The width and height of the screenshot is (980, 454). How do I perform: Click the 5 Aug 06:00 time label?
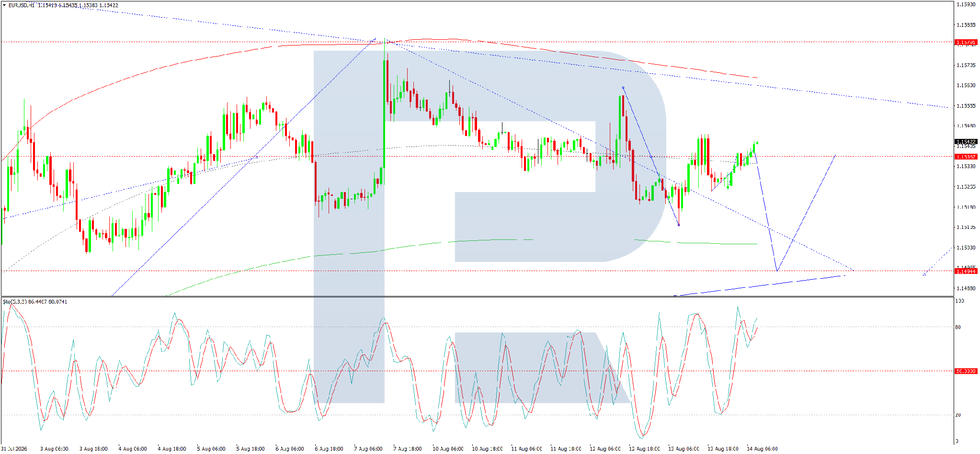211,449
